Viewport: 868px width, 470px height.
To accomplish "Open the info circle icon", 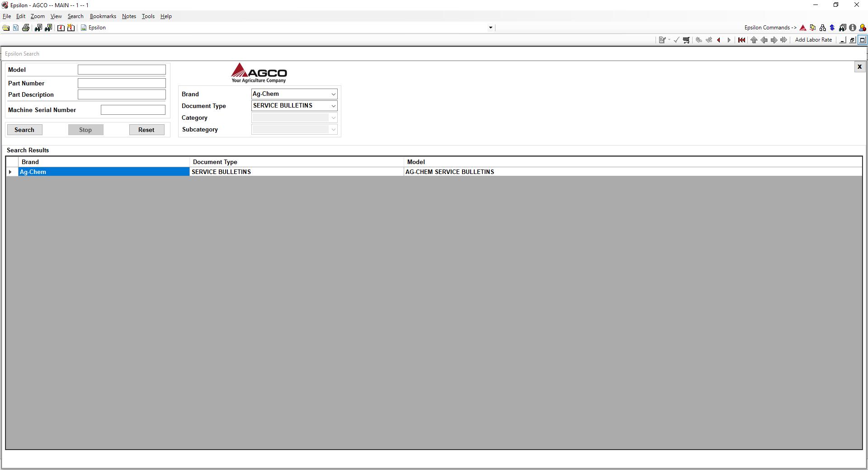I will click(x=852, y=28).
